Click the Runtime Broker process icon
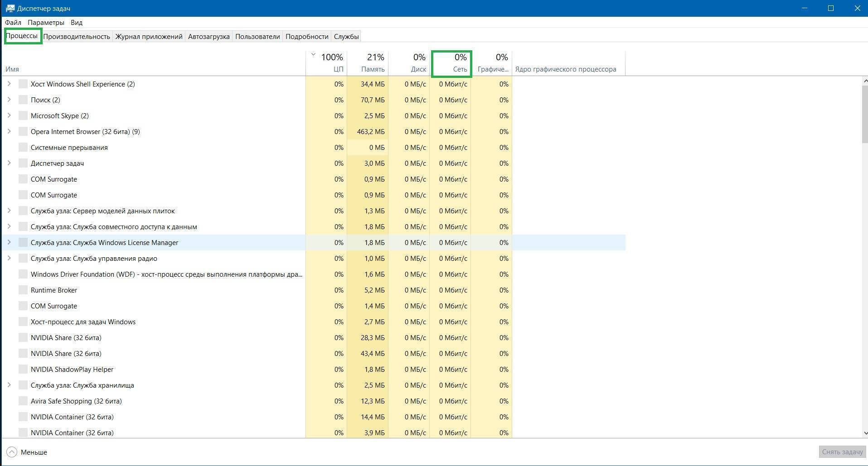Screen dimensions: 868x466 23,290
